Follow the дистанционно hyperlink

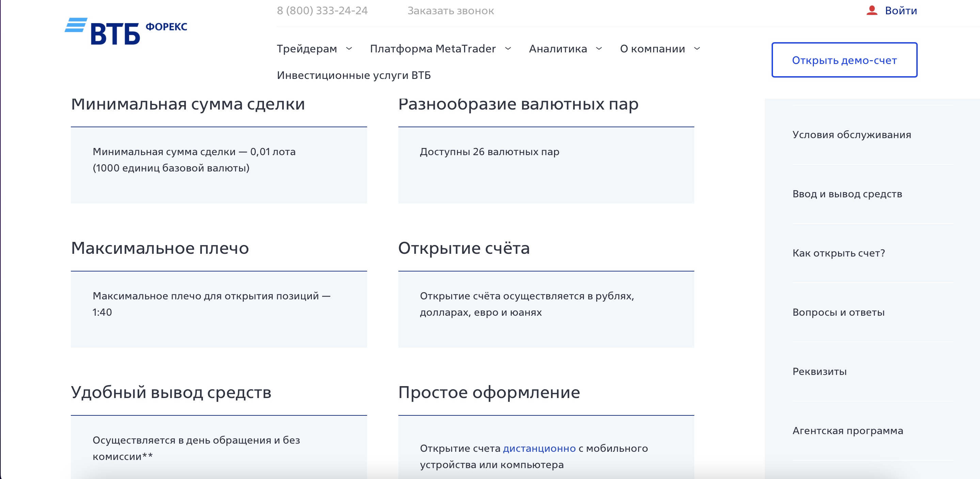[x=539, y=448]
